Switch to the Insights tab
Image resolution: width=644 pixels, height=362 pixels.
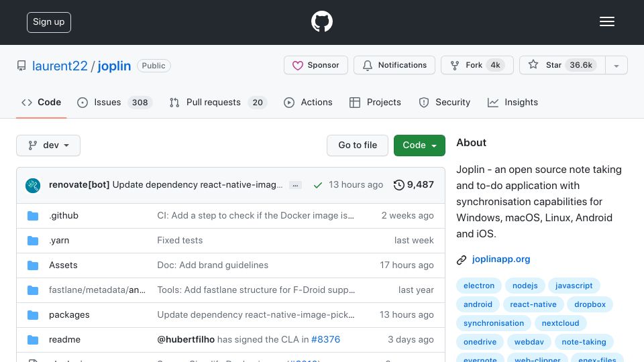coord(513,102)
